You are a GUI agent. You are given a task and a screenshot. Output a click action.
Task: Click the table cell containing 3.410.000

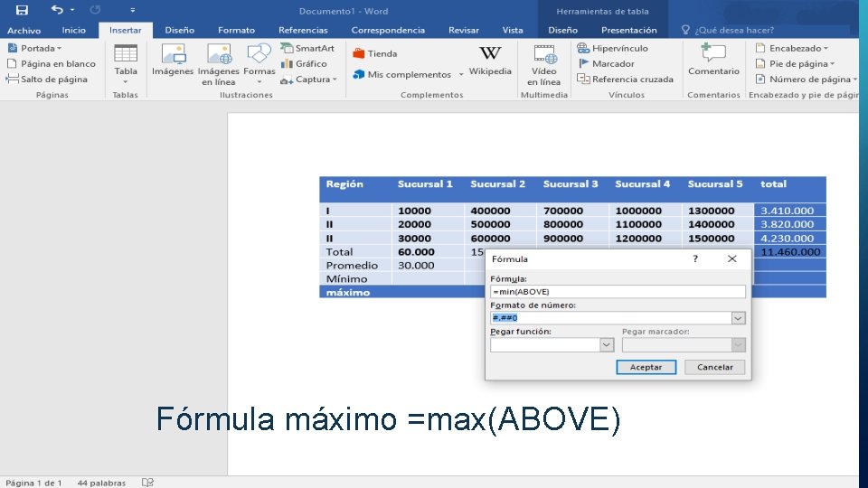tap(789, 211)
